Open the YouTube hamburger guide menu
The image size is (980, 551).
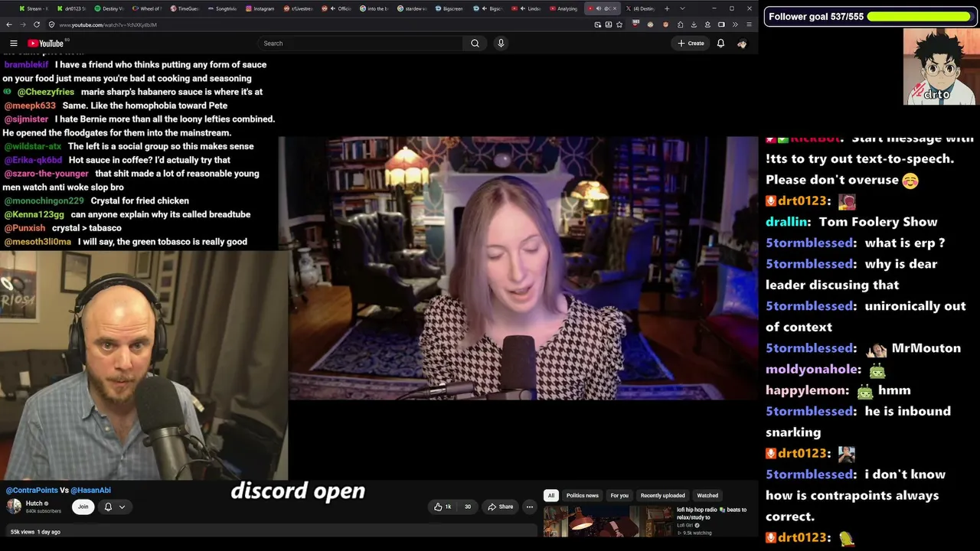tap(14, 44)
